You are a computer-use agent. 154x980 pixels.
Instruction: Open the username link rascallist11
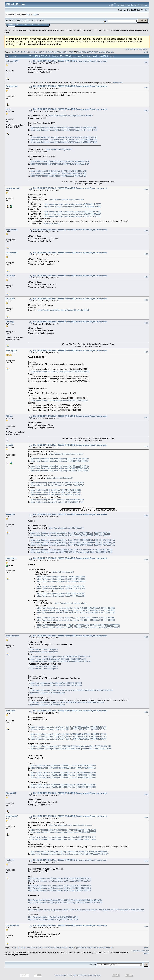click(x=11, y=558)
